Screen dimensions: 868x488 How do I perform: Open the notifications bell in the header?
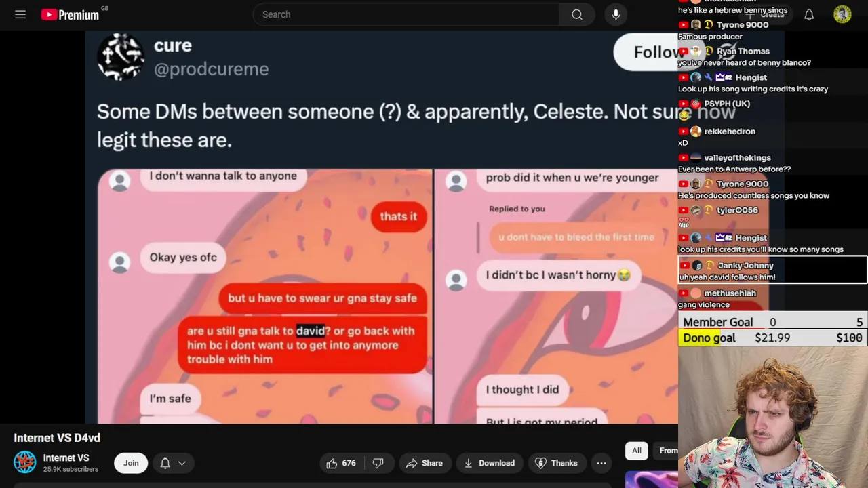[x=809, y=14]
